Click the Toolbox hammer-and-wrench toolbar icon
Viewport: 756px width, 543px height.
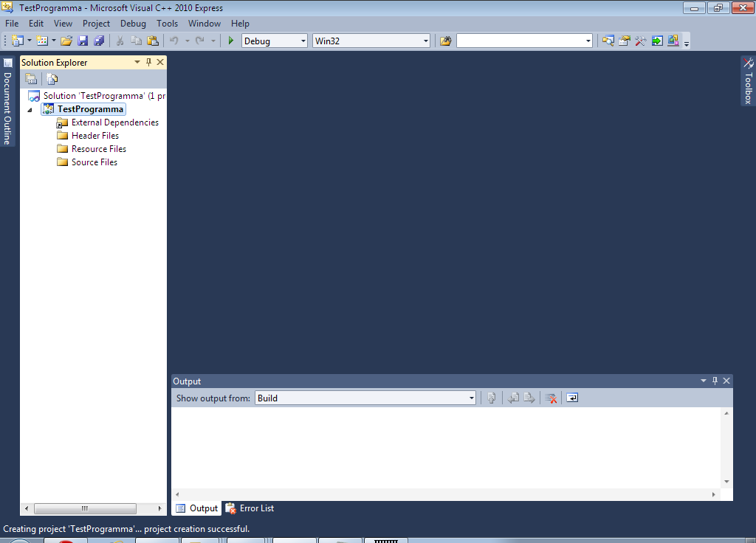click(x=641, y=41)
